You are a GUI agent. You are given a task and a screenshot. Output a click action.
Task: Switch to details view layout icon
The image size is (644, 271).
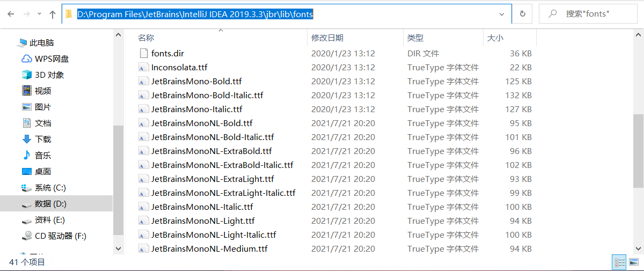pyautogui.click(x=620, y=262)
